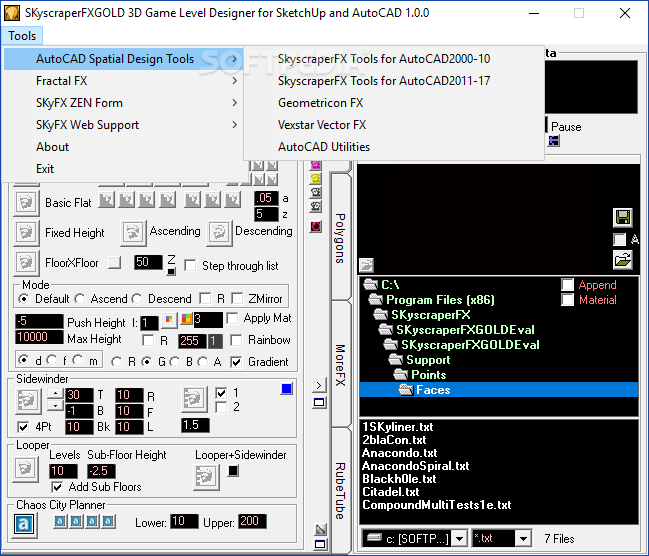This screenshot has width=649, height=556.
Task: Click the multicolor palette icon beside value 3
Action: click(x=187, y=319)
